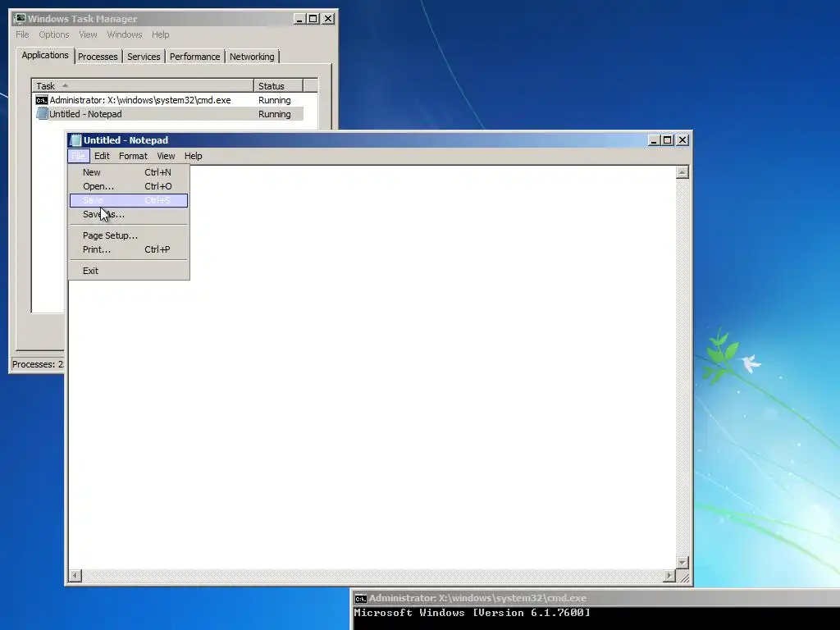The width and height of the screenshot is (840, 630).
Task: Open Task Manager's Help menu
Action: 160,34
